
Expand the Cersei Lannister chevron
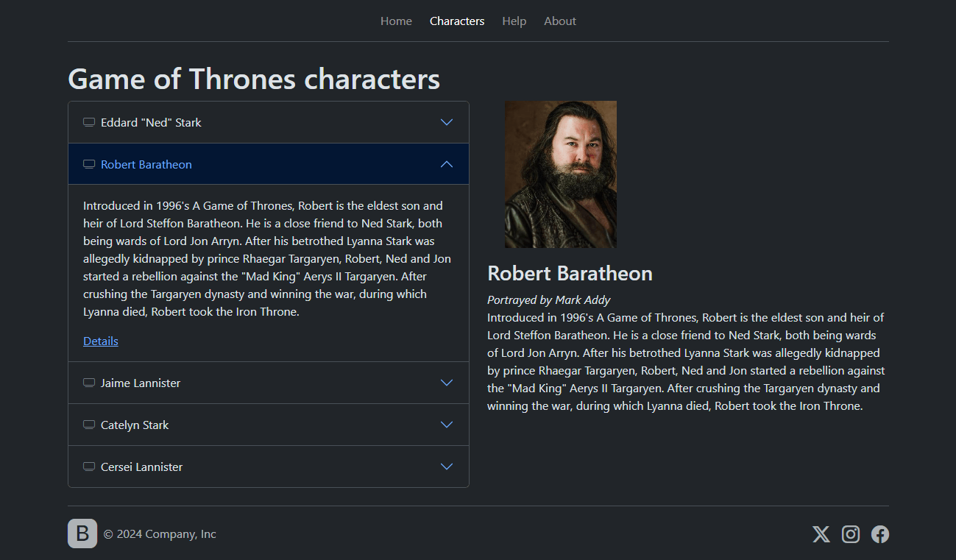(447, 467)
